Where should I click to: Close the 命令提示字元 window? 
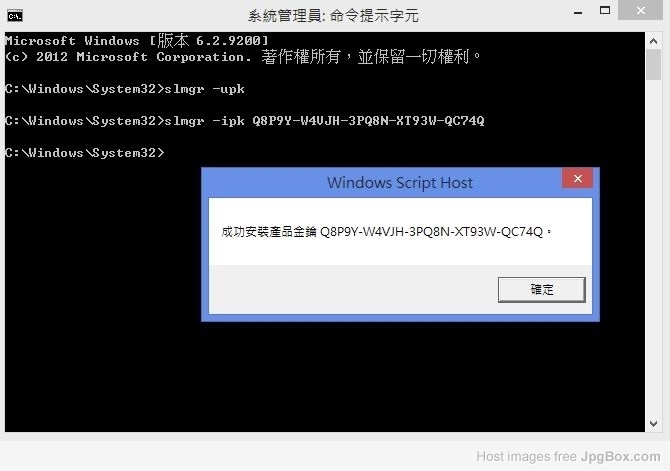click(x=640, y=10)
